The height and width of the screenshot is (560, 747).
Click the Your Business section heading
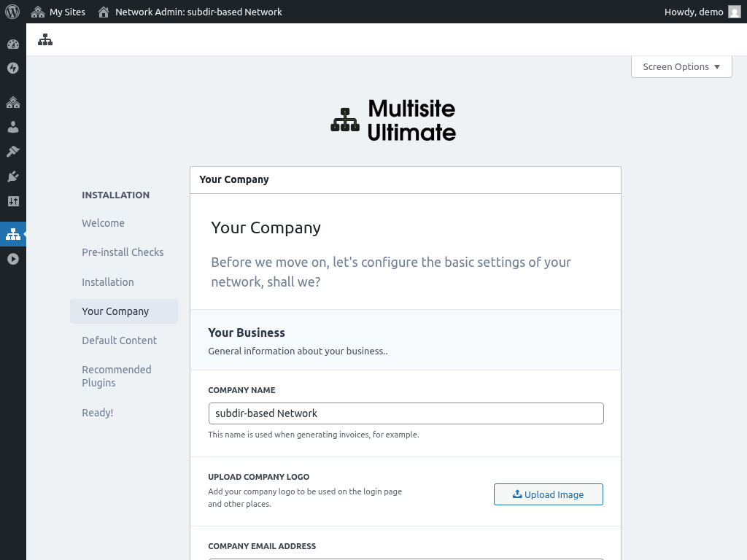click(247, 332)
